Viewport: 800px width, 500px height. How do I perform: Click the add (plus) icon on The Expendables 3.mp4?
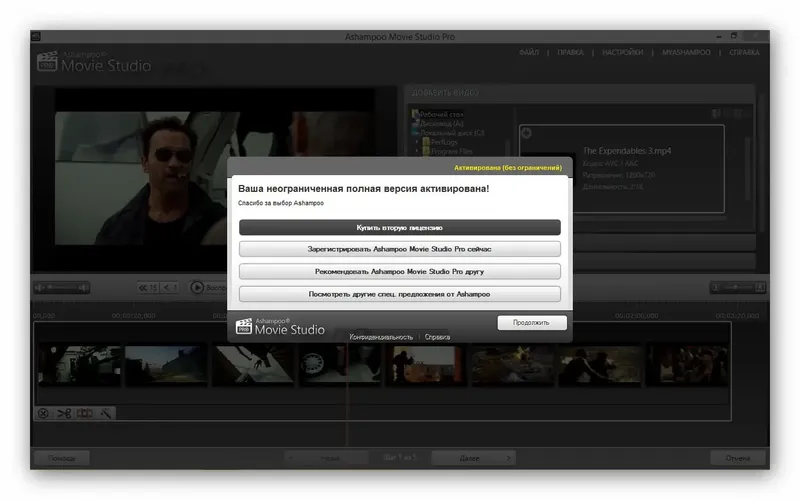point(527,133)
